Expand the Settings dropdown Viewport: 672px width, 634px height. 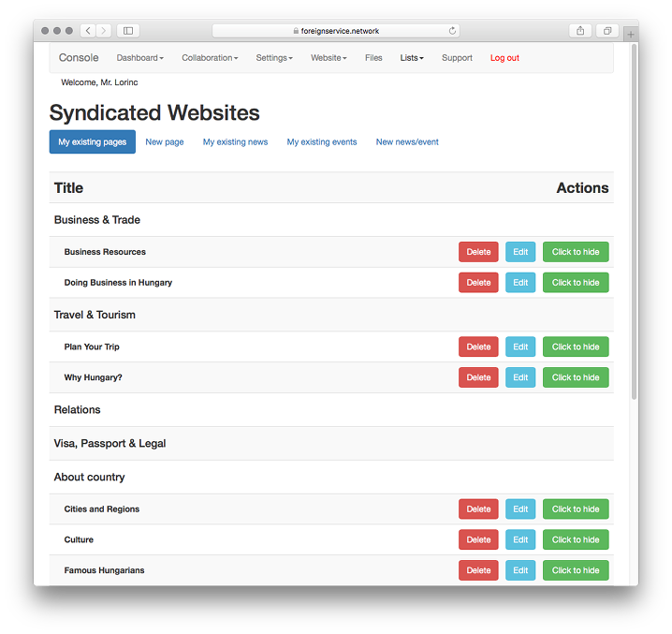(274, 58)
